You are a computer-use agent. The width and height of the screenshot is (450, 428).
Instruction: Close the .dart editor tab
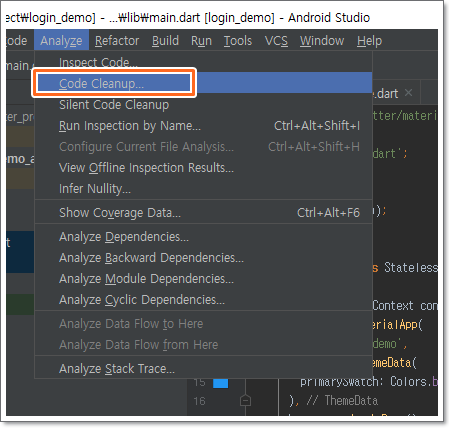[408, 93]
